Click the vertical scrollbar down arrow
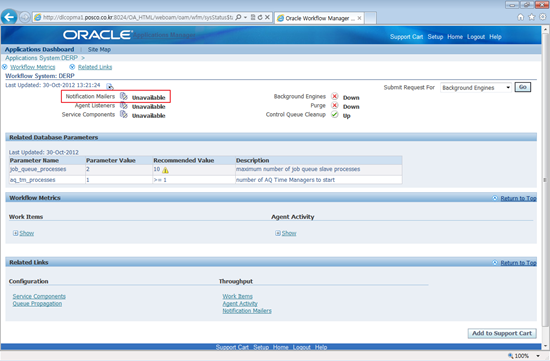The height and width of the screenshot is (361, 550). [x=545, y=346]
